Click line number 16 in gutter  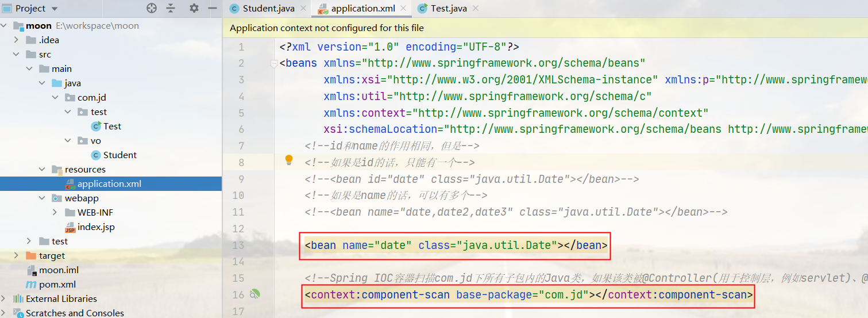pyautogui.click(x=238, y=294)
